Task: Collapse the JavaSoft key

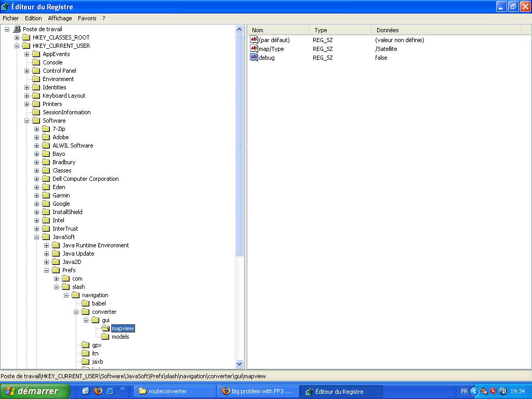Action: 37,237
